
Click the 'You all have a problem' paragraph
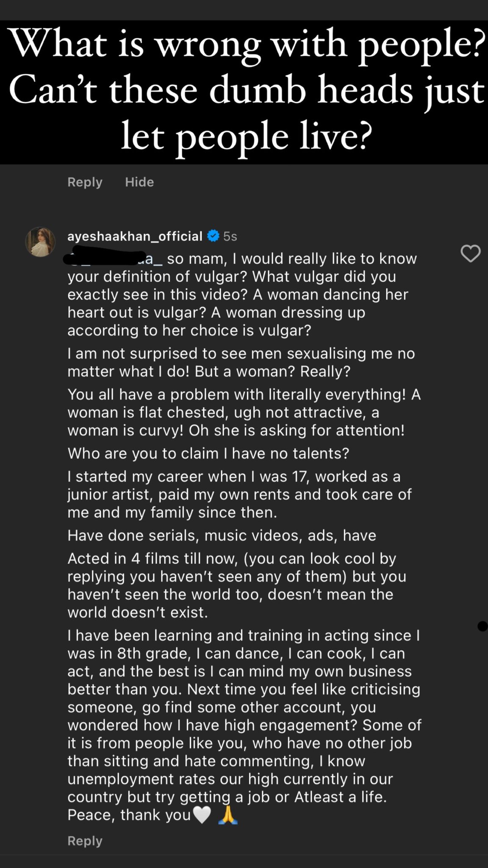pos(244,412)
